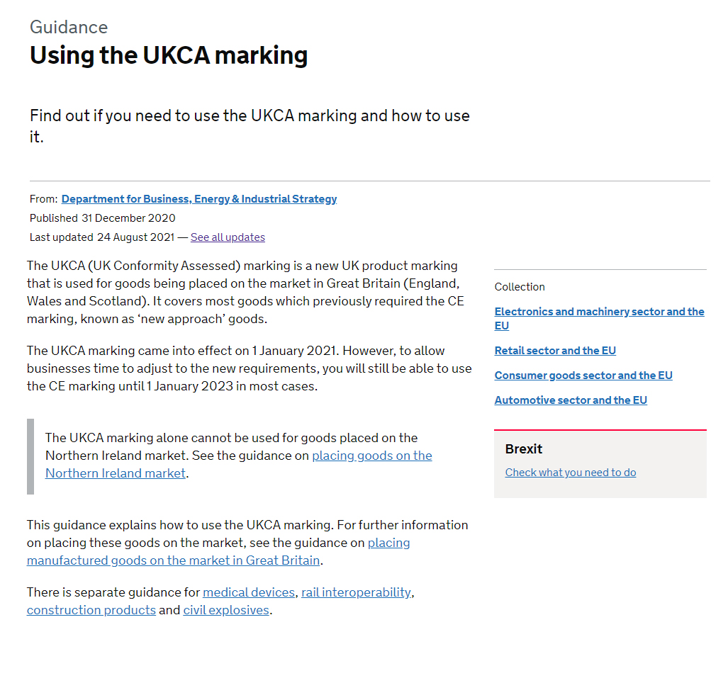Click Check what you need to do
The height and width of the screenshot is (700, 728).
[x=571, y=473]
